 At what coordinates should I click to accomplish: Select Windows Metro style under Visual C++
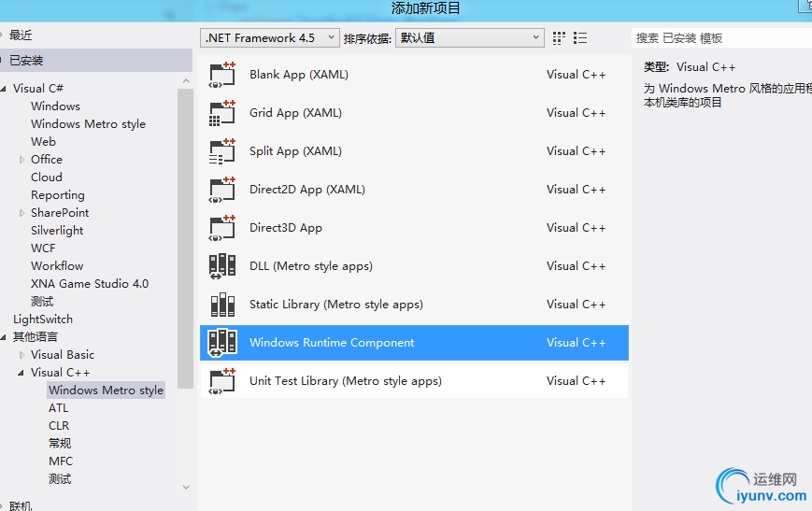(107, 390)
